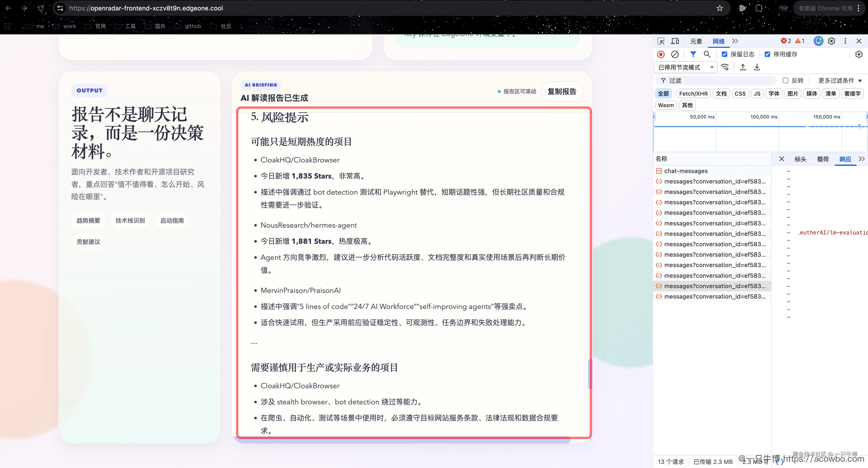Image resolution: width=868 pixels, height=468 pixels.
Task: Select the chat-messages network request
Action: pyautogui.click(x=712, y=171)
